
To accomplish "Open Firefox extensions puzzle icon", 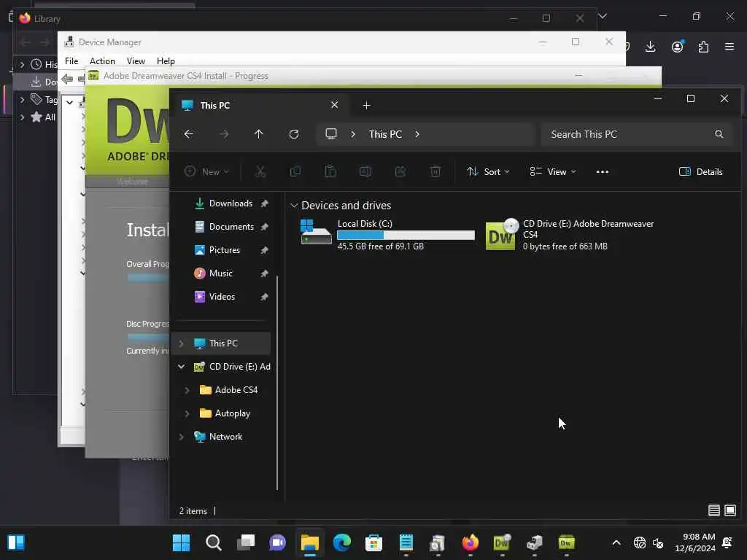I will 704,47.
